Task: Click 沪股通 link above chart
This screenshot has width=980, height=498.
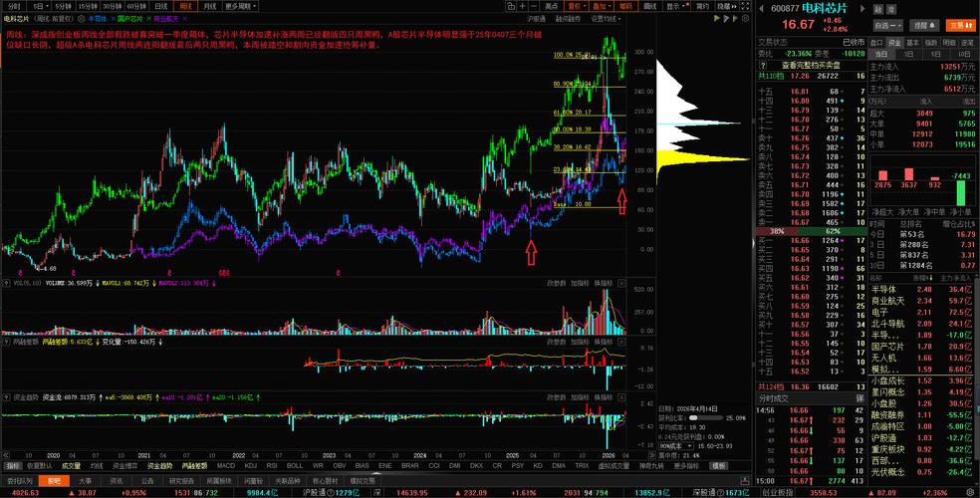Action: click(x=536, y=19)
